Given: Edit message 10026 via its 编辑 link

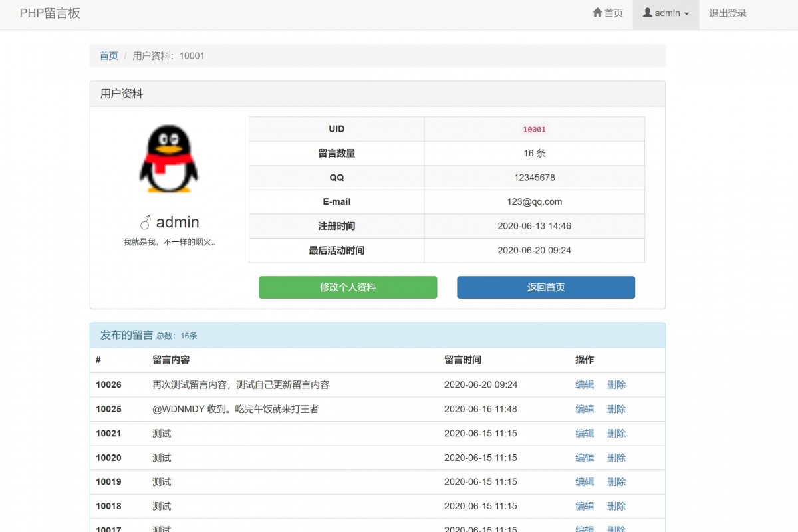Looking at the screenshot, I should tap(584, 384).
